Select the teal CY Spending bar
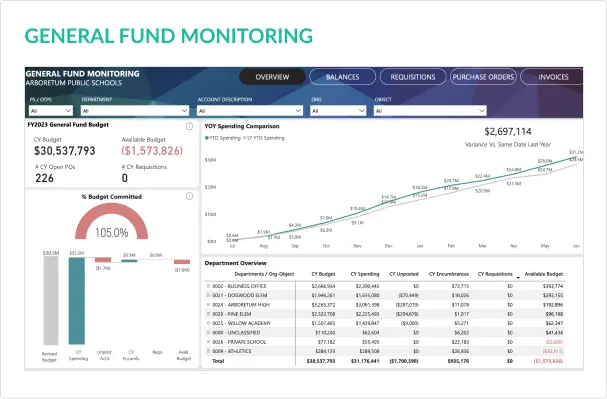 (77, 301)
